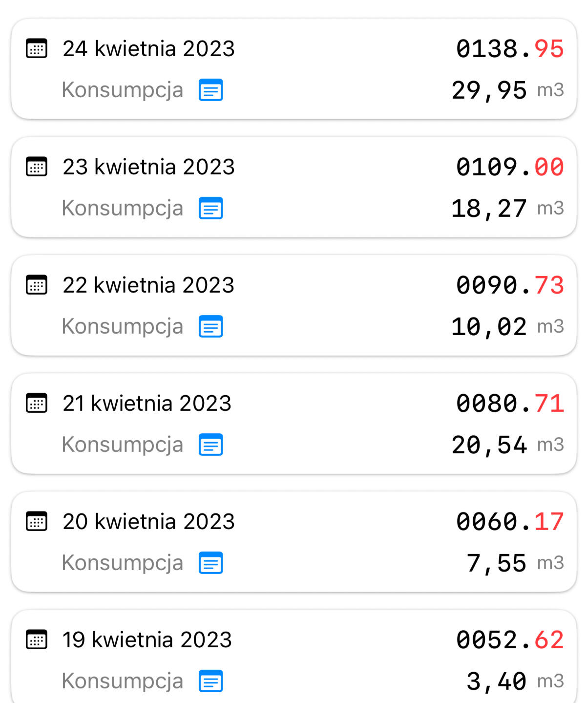This screenshot has width=588, height=703.
Task: Open the note icon for 23 kwietnia
Action: pyautogui.click(x=211, y=209)
